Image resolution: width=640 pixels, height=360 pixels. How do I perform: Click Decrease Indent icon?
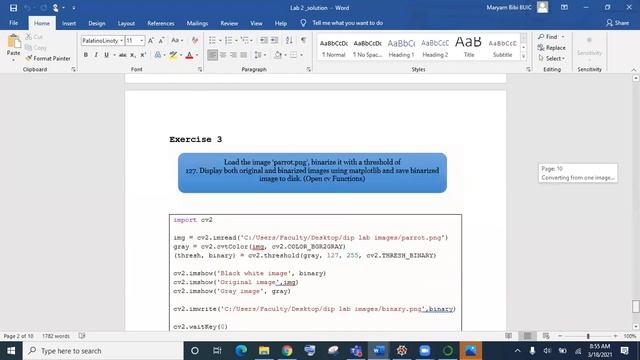(x=264, y=40)
